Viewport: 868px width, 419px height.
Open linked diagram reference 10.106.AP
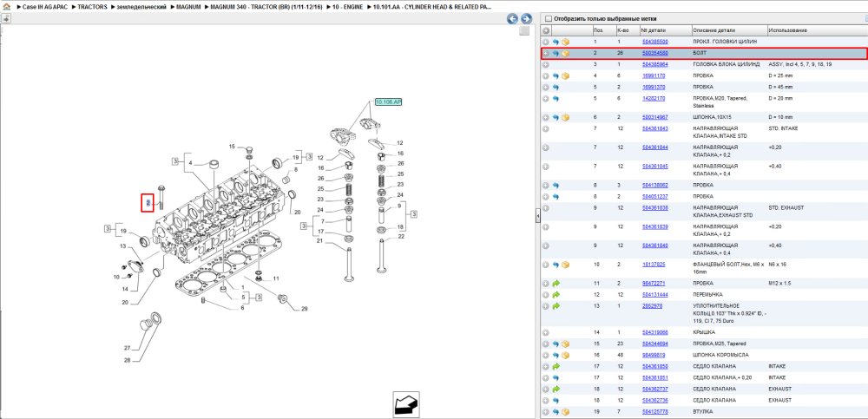388,101
